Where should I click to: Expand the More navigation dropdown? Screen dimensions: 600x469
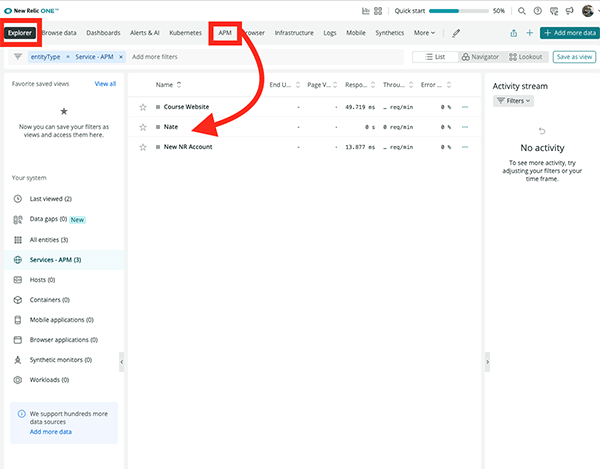coord(424,33)
